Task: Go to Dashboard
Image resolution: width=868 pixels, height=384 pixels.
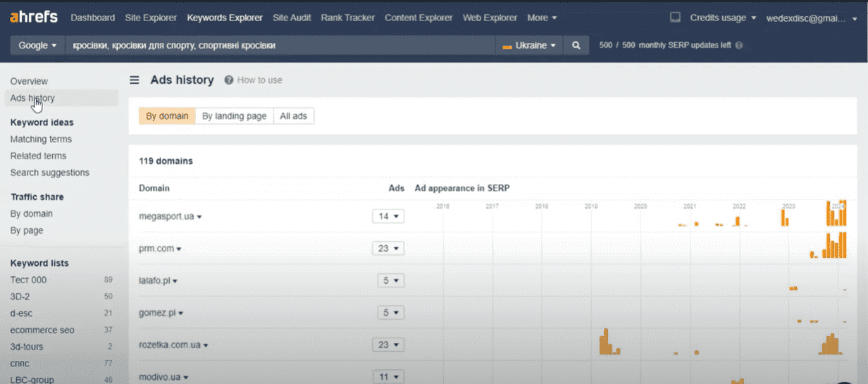Action: click(93, 18)
